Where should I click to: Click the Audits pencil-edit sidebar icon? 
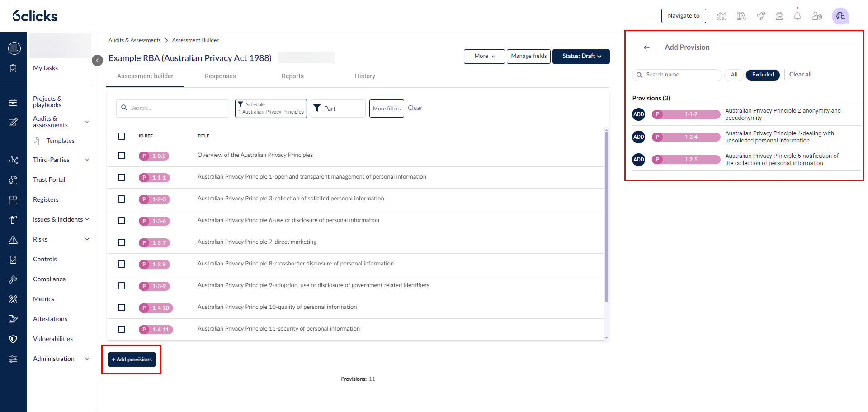13,122
